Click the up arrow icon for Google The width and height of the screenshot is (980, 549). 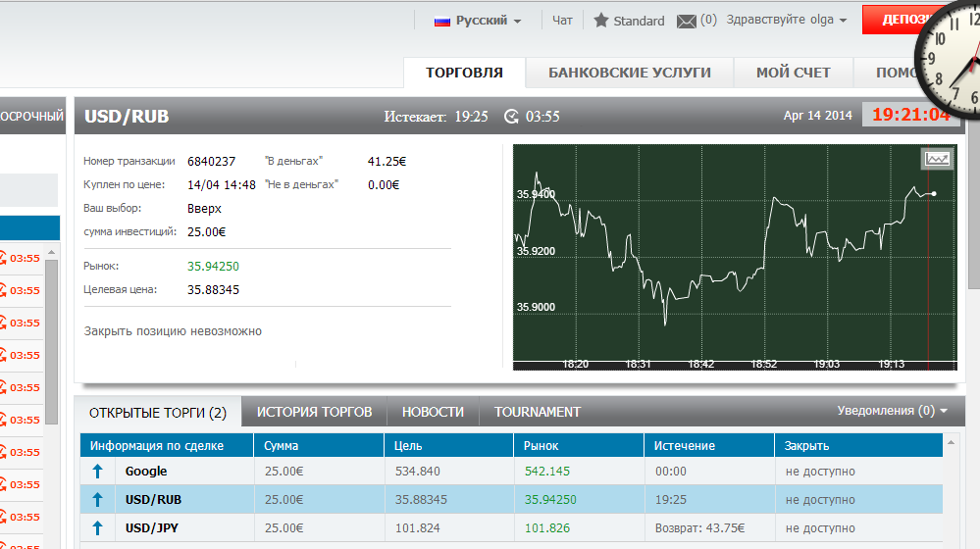(97, 472)
